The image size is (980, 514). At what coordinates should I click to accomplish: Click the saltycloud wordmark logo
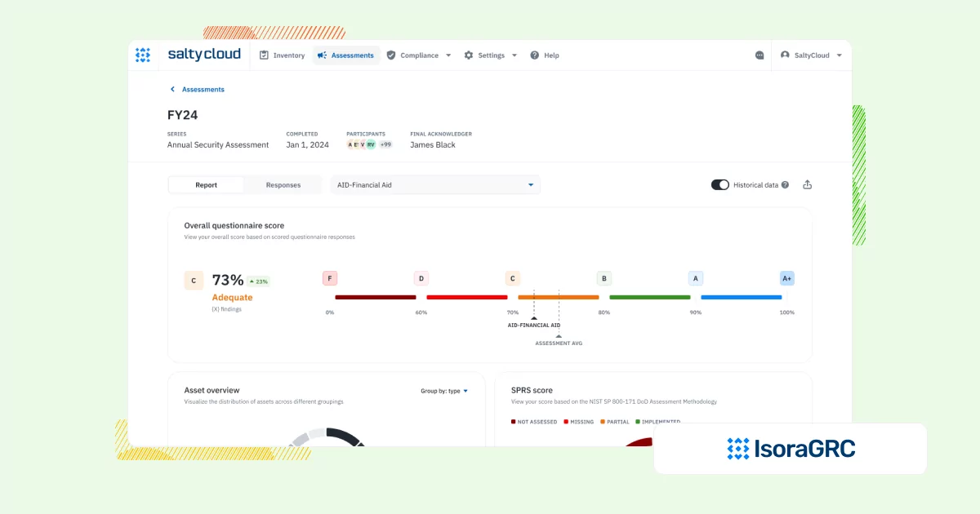204,55
